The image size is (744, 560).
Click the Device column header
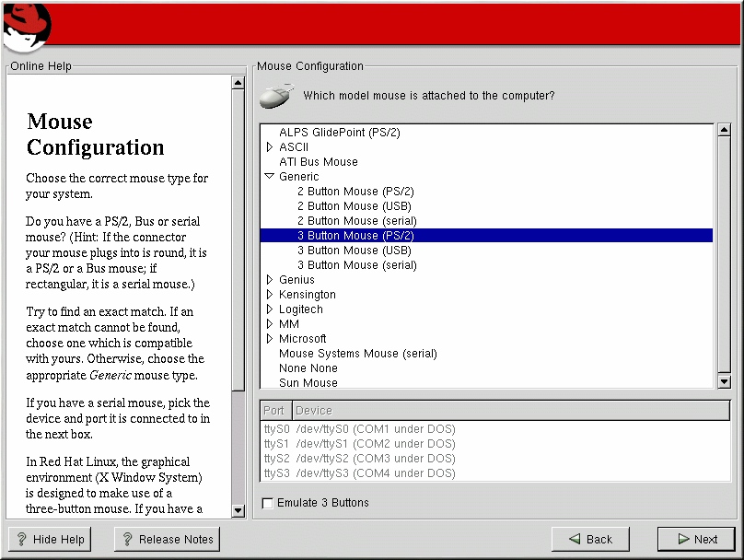pos(511,411)
